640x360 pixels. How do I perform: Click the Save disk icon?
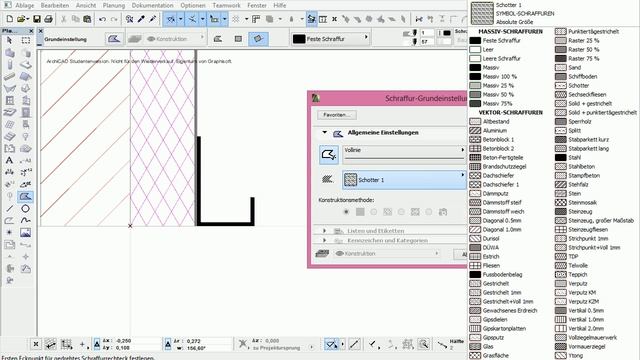coord(37,19)
